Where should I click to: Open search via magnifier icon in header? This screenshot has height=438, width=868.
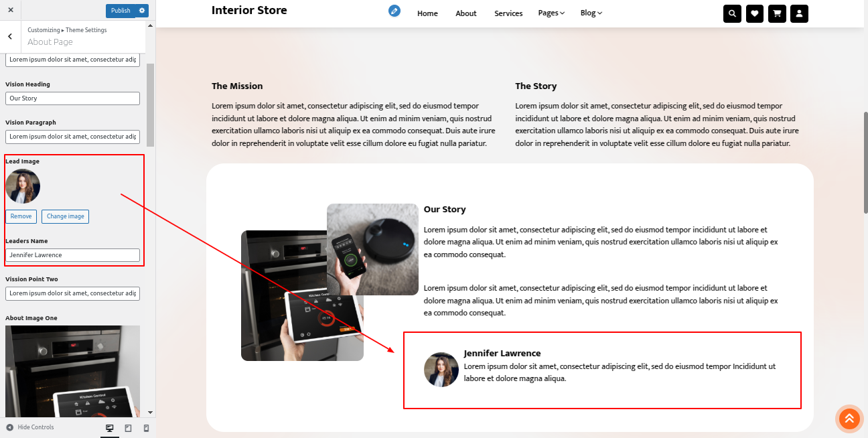(732, 13)
